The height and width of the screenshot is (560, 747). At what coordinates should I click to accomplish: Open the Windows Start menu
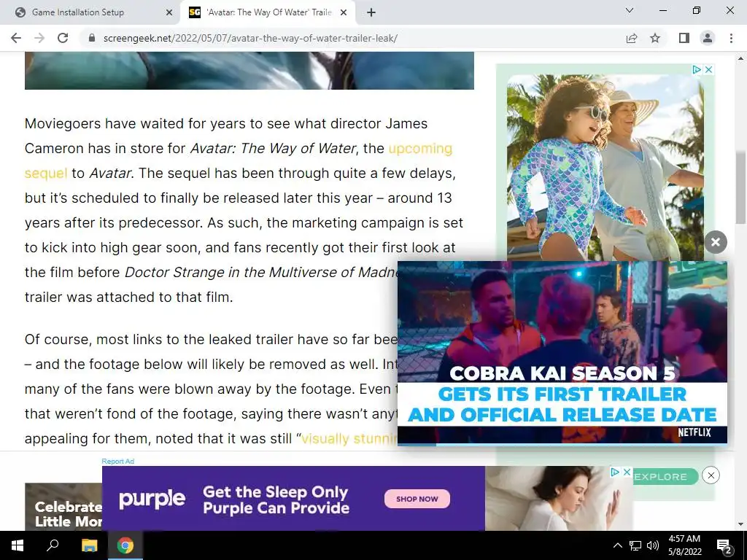(x=18, y=545)
